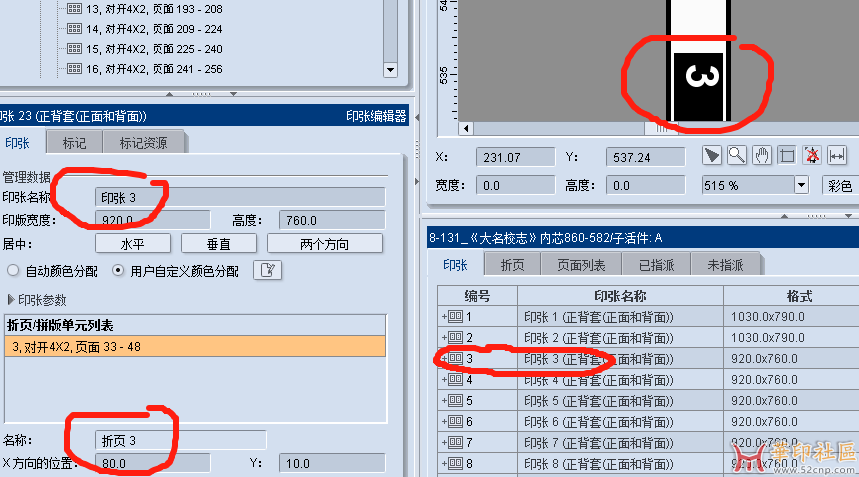Click the 印版宽度 field showing 920.0
This screenshot has width=859, height=477.
pyautogui.click(x=152, y=220)
